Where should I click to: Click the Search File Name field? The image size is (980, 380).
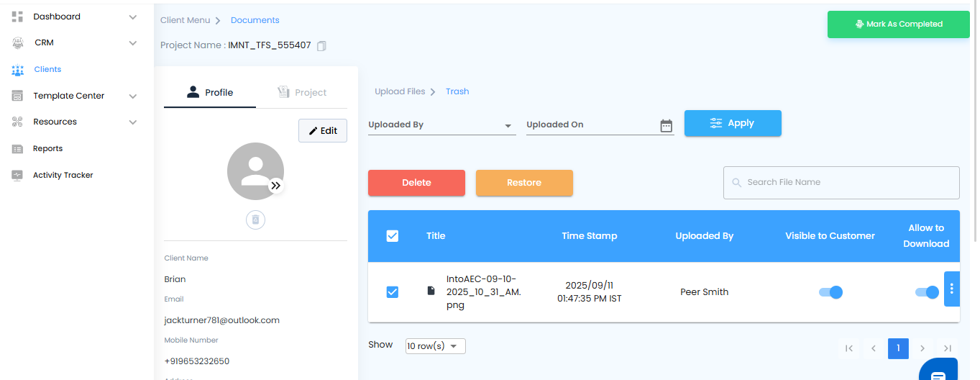click(x=848, y=183)
